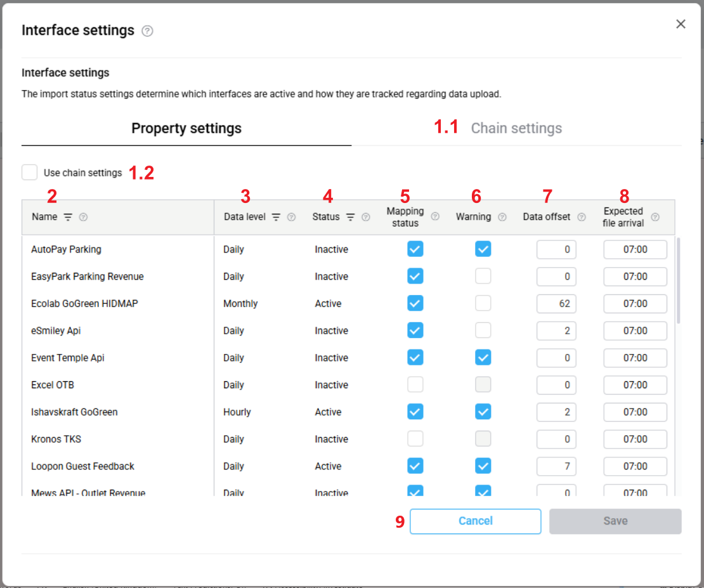The height and width of the screenshot is (588, 704).
Task: Click help icon beside Name column
Action: [84, 217]
